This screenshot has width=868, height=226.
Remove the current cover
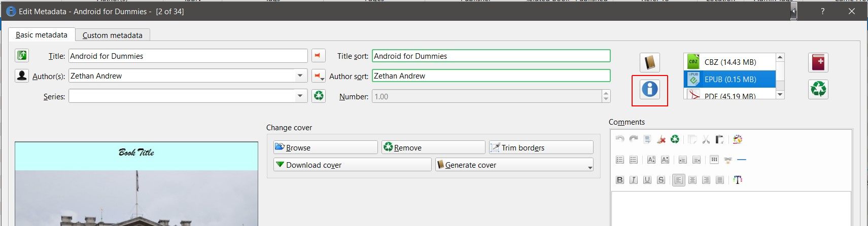(x=433, y=147)
